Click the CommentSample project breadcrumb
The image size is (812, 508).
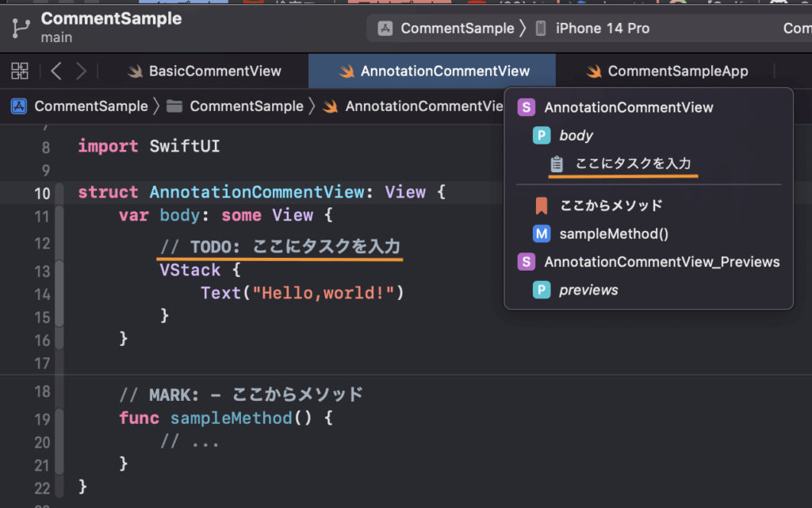(91, 106)
